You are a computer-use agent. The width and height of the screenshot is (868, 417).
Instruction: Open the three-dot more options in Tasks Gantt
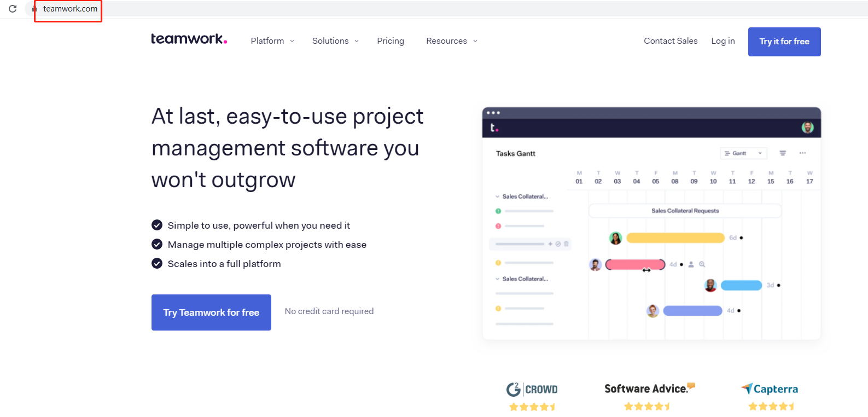802,153
